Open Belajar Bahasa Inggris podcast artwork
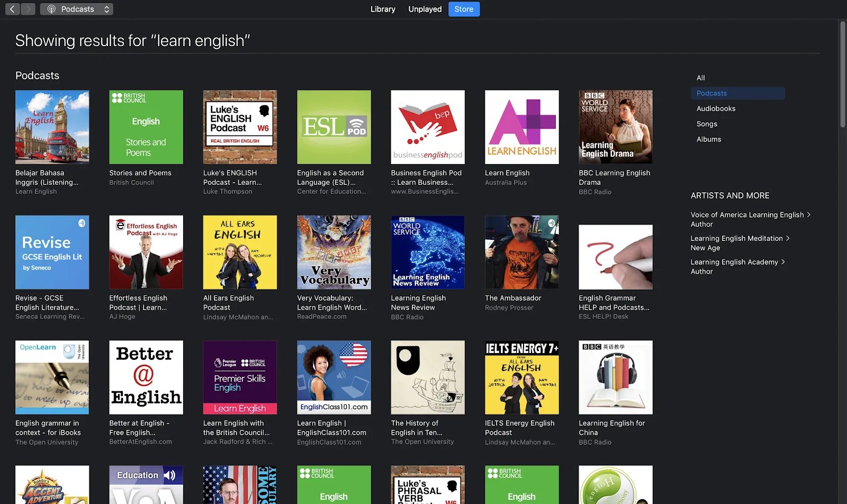Viewport: 847px width, 504px height. point(52,127)
